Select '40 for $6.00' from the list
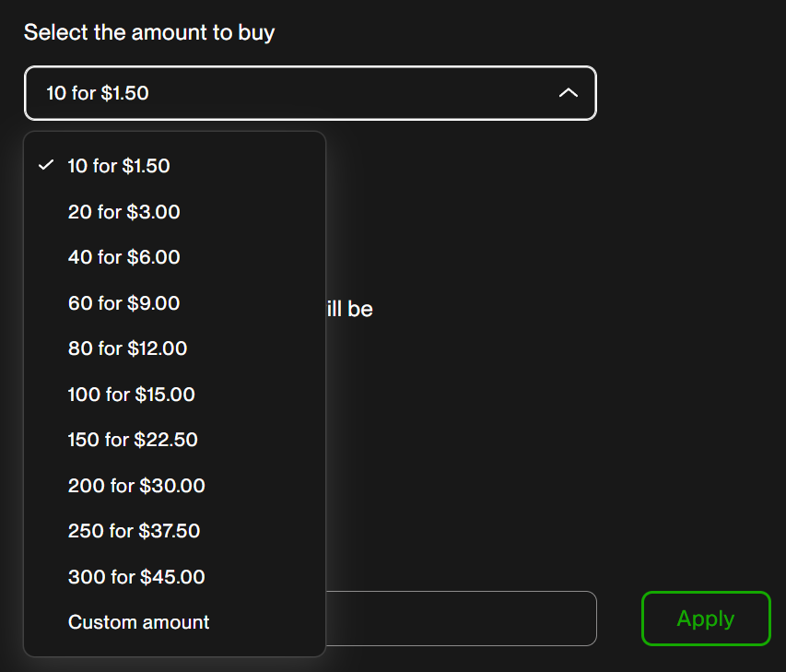Screen dimensions: 786x672 click(123, 257)
